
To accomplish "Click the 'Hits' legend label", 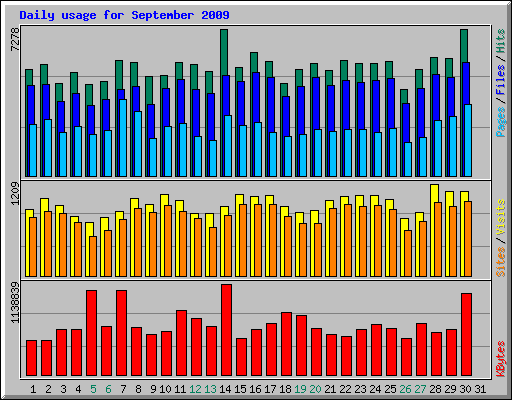I will (x=501, y=41).
